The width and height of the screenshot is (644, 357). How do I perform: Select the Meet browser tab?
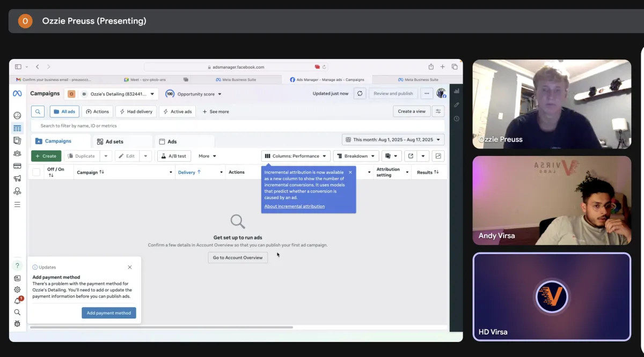pos(145,79)
